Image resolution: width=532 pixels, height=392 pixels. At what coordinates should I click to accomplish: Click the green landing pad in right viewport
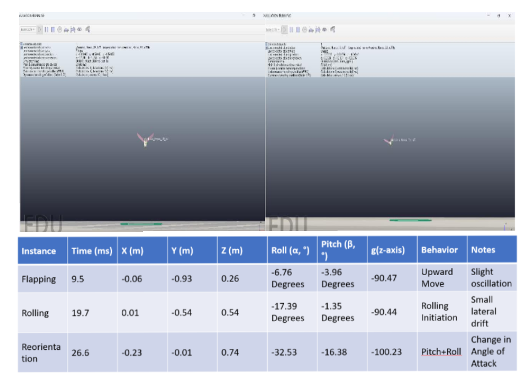tap(410, 220)
